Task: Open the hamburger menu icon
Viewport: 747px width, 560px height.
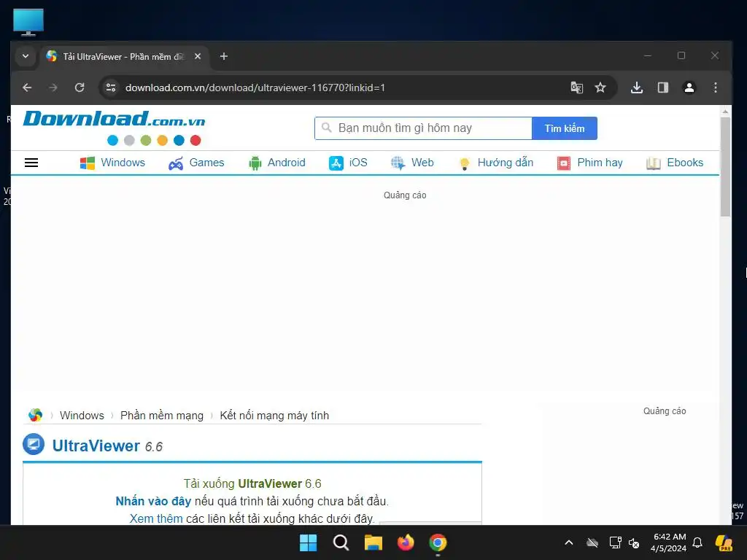Action: [x=31, y=163]
